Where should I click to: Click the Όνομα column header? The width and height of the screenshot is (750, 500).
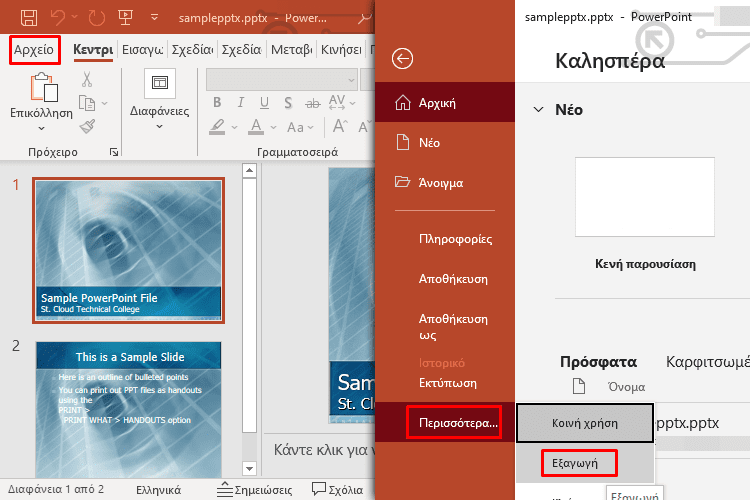626,387
